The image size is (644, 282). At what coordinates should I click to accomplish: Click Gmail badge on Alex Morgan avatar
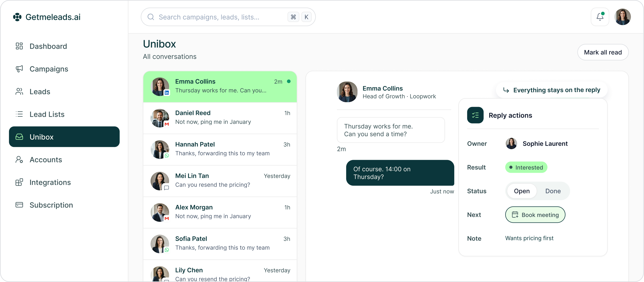[x=167, y=219]
